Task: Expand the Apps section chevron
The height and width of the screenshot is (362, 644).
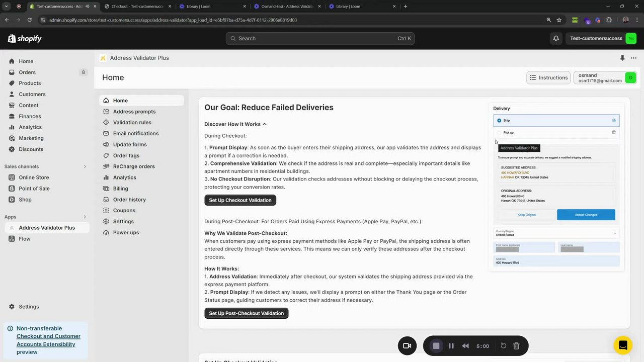Action: (85, 217)
